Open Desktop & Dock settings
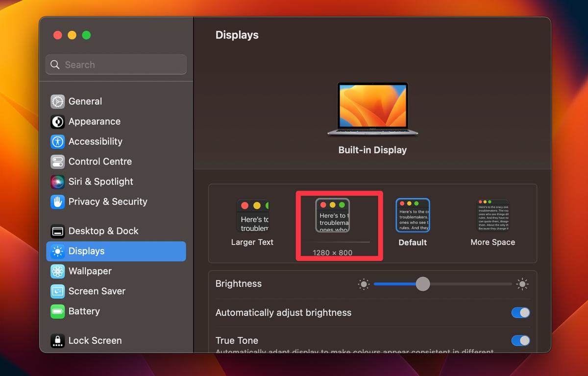 click(x=103, y=231)
